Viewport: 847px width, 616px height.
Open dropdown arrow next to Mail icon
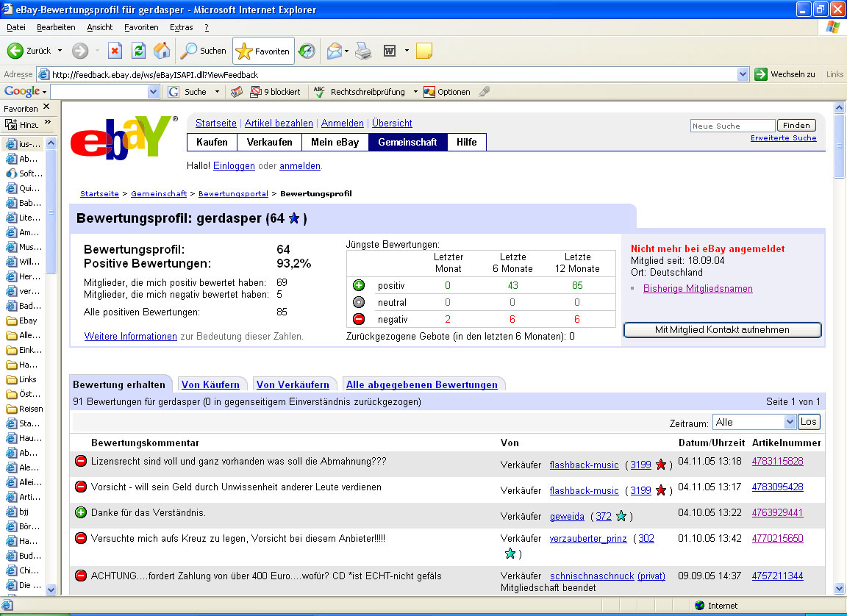pyautogui.click(x=346, y=51)
